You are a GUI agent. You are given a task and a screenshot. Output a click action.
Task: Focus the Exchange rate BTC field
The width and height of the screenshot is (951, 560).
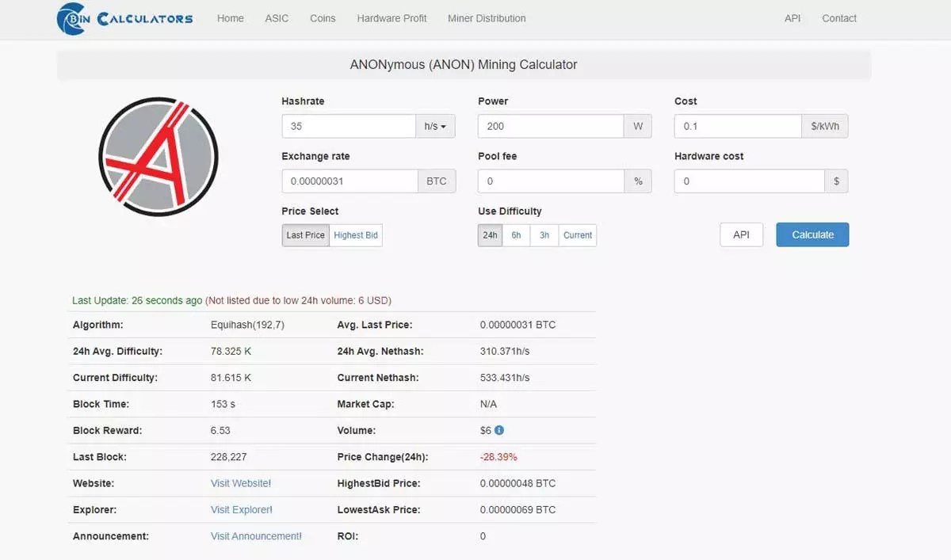coord(349,181)
